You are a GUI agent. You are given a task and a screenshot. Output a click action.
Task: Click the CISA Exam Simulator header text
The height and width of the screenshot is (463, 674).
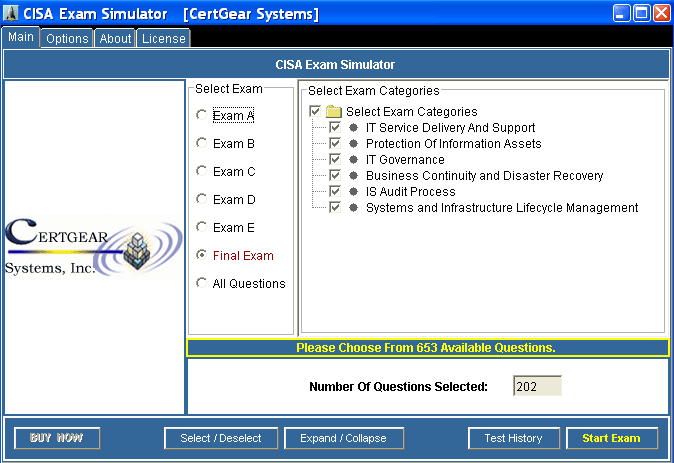pyautogui.click(x=335, y=64)
